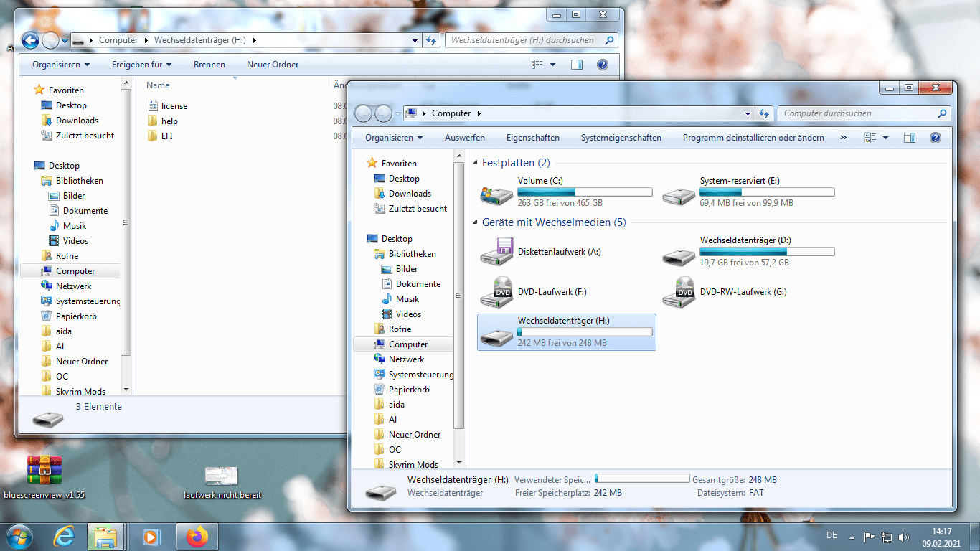Open address history dropdown in Computer window

tap(749, 113)
